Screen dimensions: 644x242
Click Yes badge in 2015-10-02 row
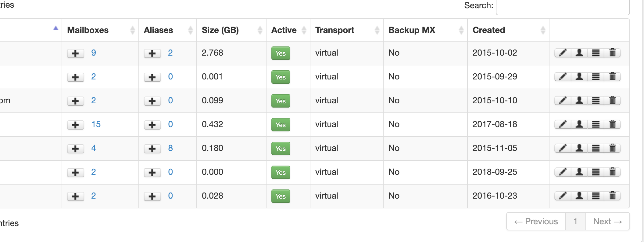(x=281, y=53)
